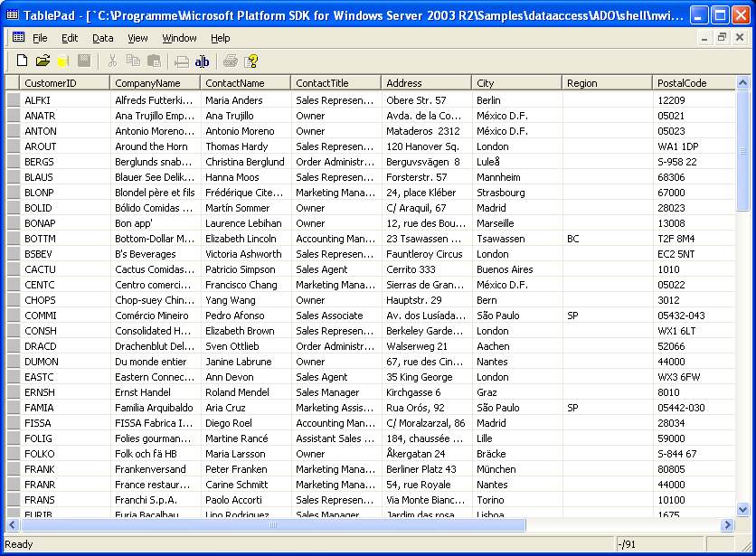The width and height of the screenshot is (756, 556).
Task: Click the address '35 King George'
Action: pos(420,377)
